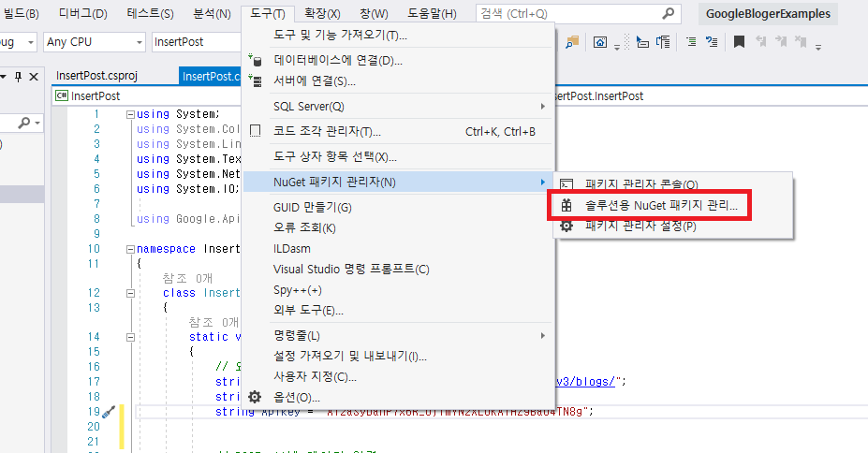Clear all bookmarks icon

(x=801, y=41)
